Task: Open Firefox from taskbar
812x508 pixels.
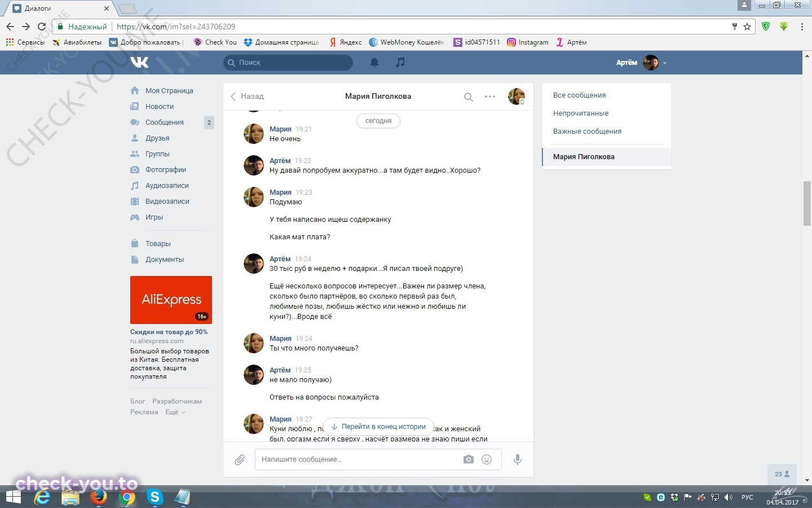Action: (99, 497)
